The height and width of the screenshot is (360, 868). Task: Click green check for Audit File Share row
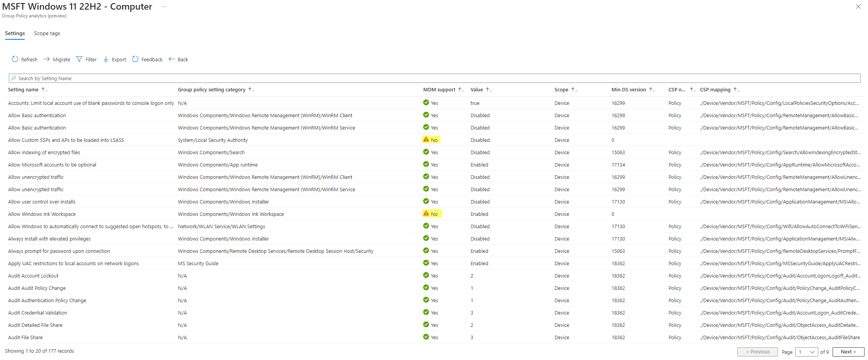426,337
